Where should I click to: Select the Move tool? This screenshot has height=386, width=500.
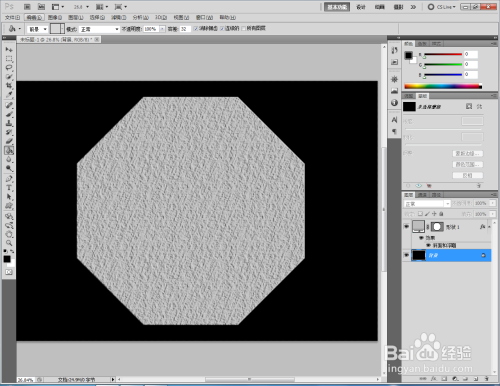[9, 50]
